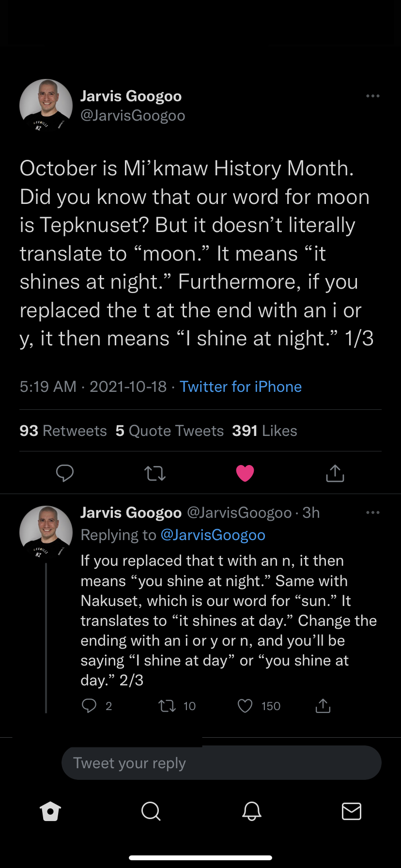Viewport: 401px width, 868px height.
Task: Reply to the main tweet via comment icon
Action: coord(65,473)
